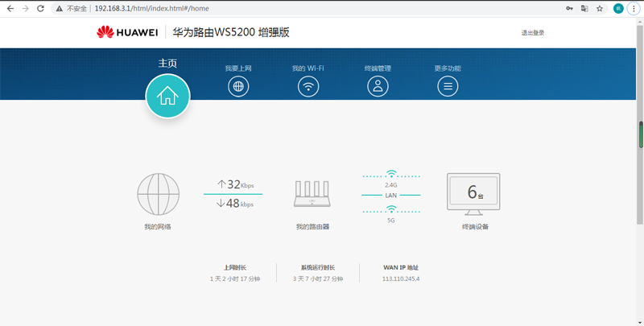Click the 更多功能 tab label

(x=448, y=68)
